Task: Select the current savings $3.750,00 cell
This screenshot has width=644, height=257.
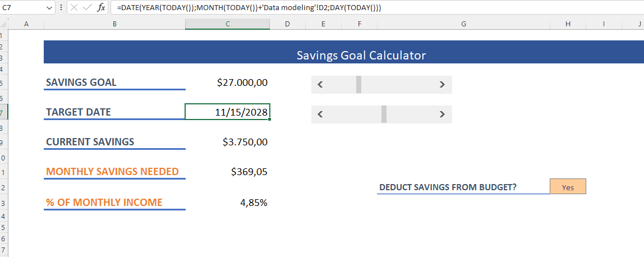Action: pyautogui.click(x=227, y=141)
